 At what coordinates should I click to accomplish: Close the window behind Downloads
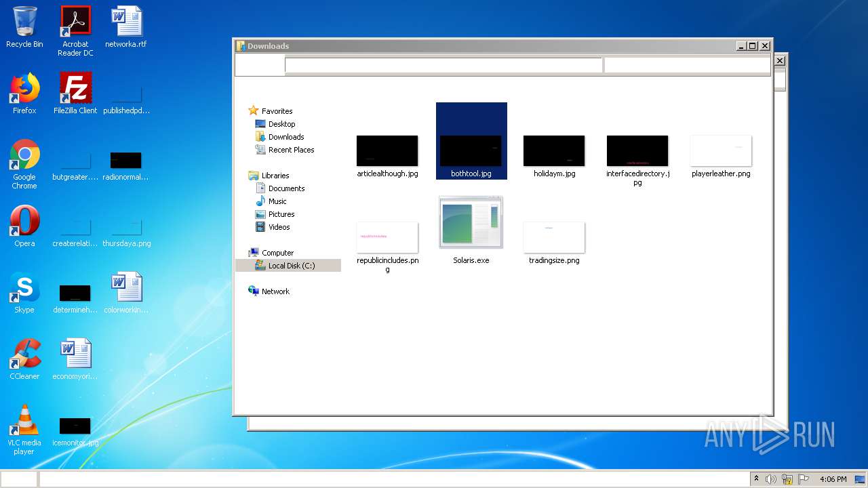click(x=780, y=61)
